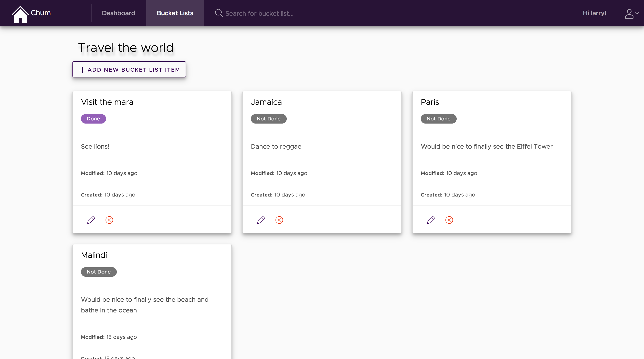The image size is (644, 359).
Task: Remove the Jamaica item via red X
Action: 279,220
